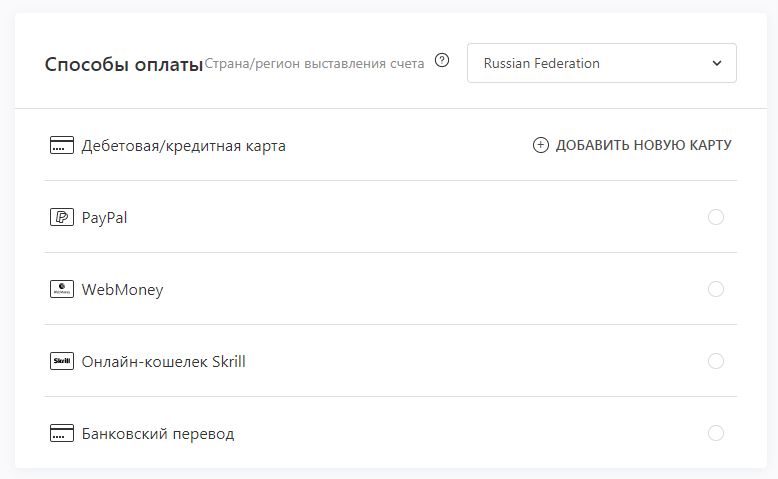Choose the Skrill radio button

(x=715, y=361)
